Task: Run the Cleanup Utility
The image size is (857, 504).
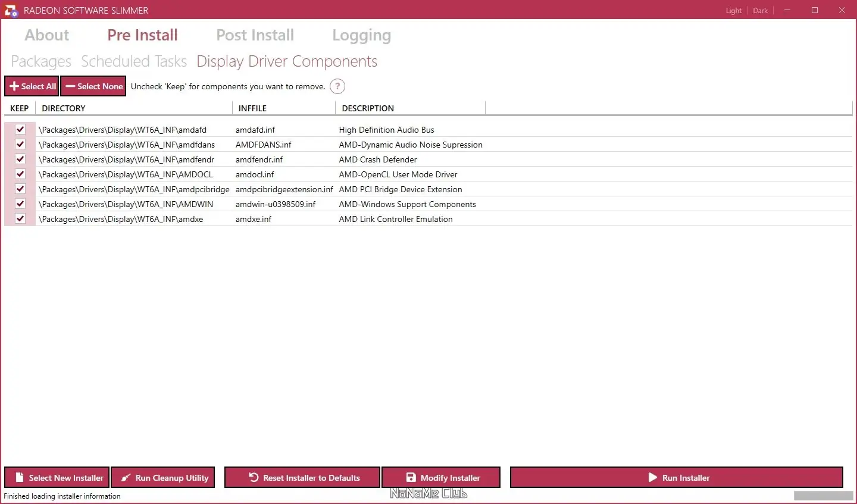Action: pyautogui.click(x=163, y=478)
